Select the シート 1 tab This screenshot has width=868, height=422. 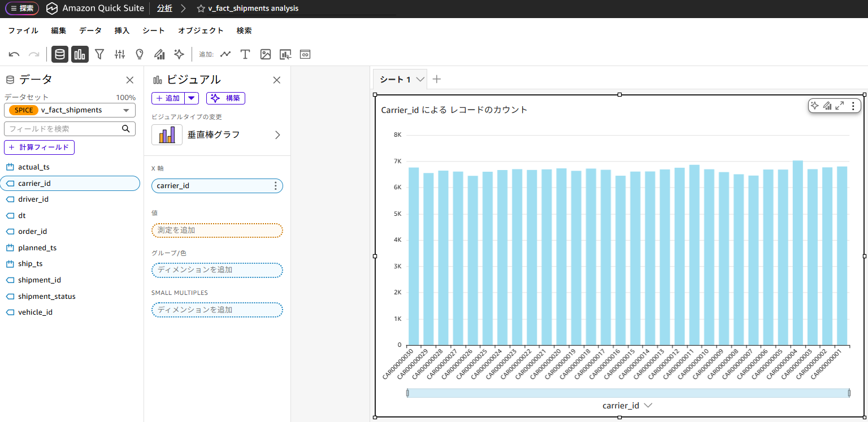click(x=395, y=80)
